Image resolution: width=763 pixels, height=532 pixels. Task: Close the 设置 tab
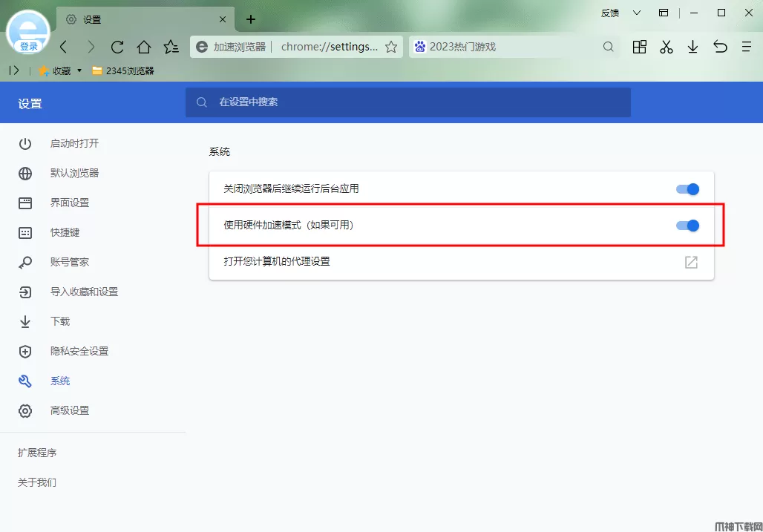coord(223,19)
